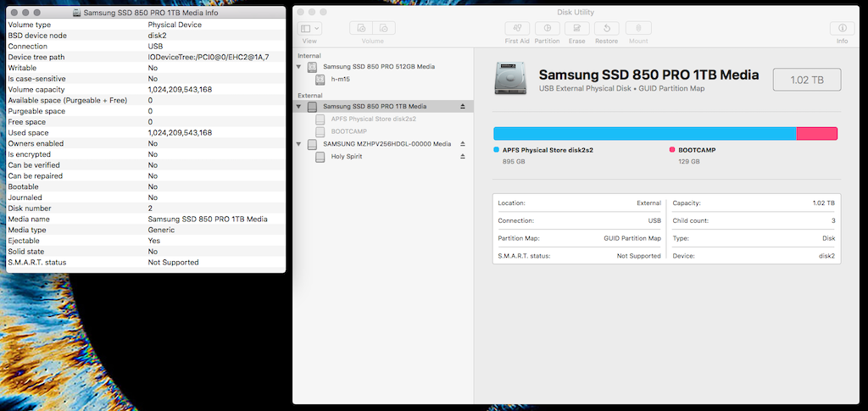The height and width of the screenshot is (411, 868).
Task: Click the 1.02 TB capacity box
Action: click(x=807, y=80)
